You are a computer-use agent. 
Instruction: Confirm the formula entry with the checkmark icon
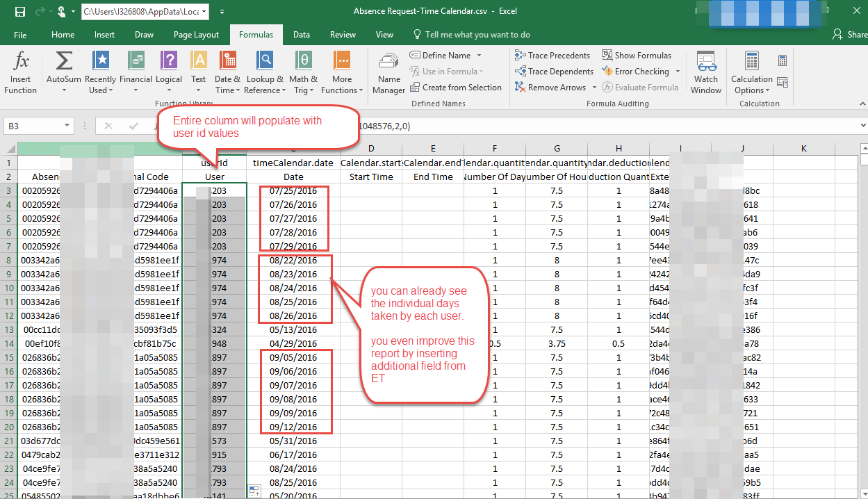tap(133, 126)
